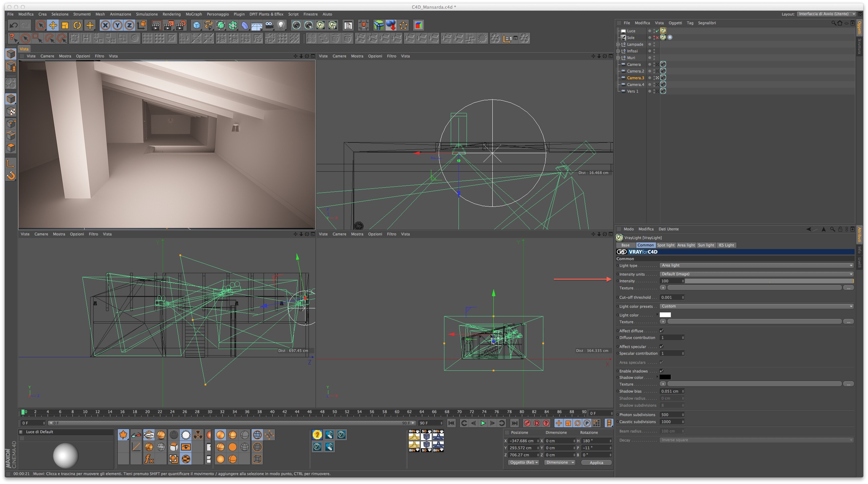
Task: Select the Move tool in toolbar
Action: tap(53, 25)
